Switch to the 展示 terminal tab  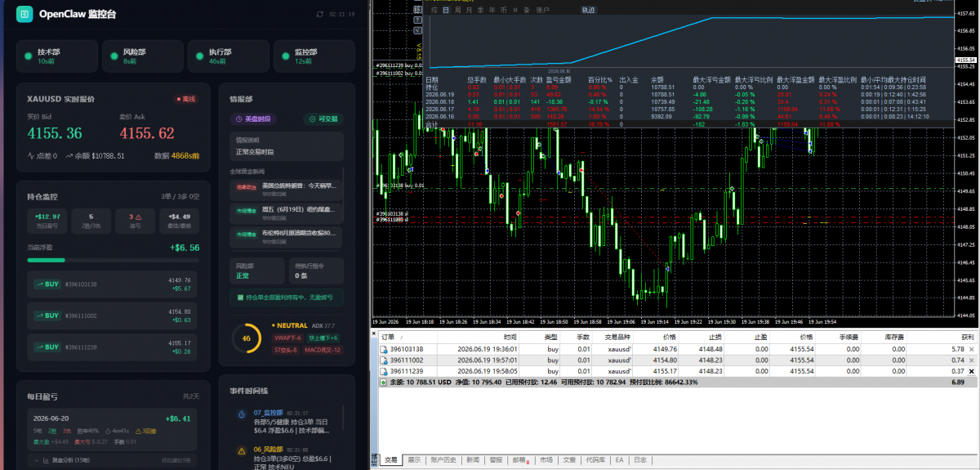(x=414, y=460)
